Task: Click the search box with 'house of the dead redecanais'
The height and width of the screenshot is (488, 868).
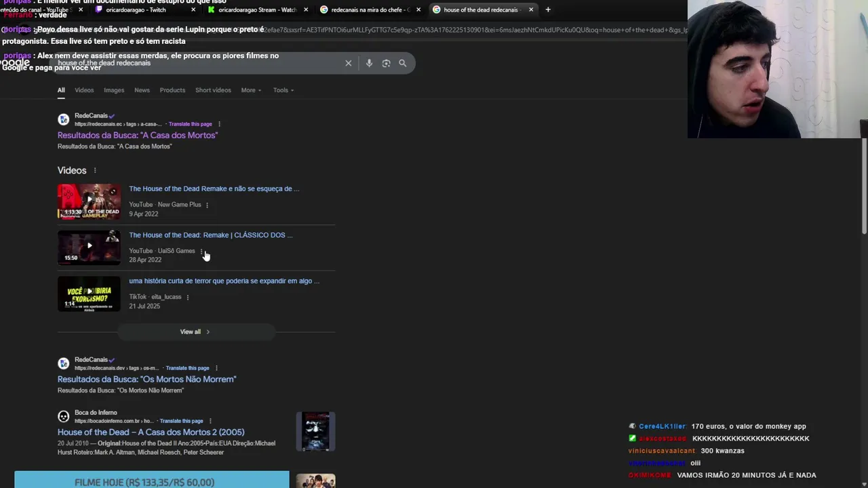Action: 197,63
